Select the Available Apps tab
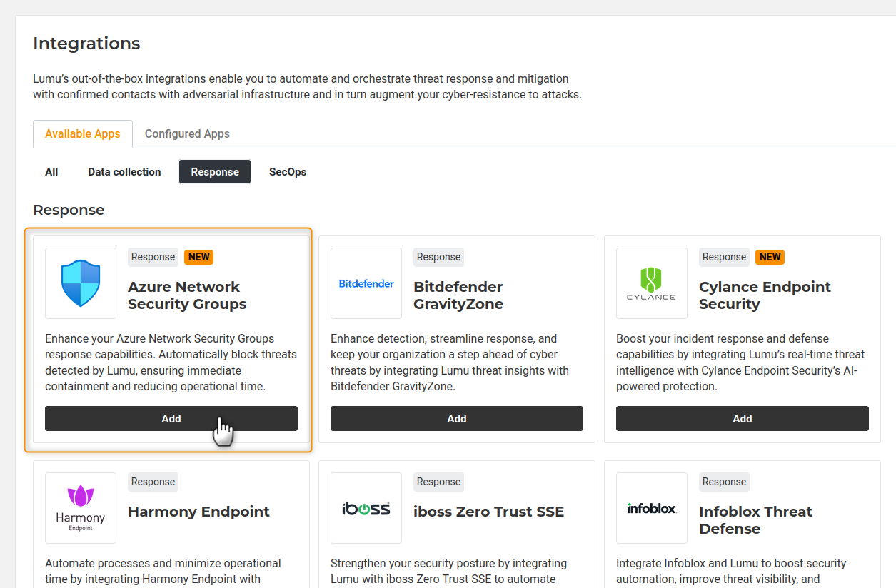 [83, 134]
